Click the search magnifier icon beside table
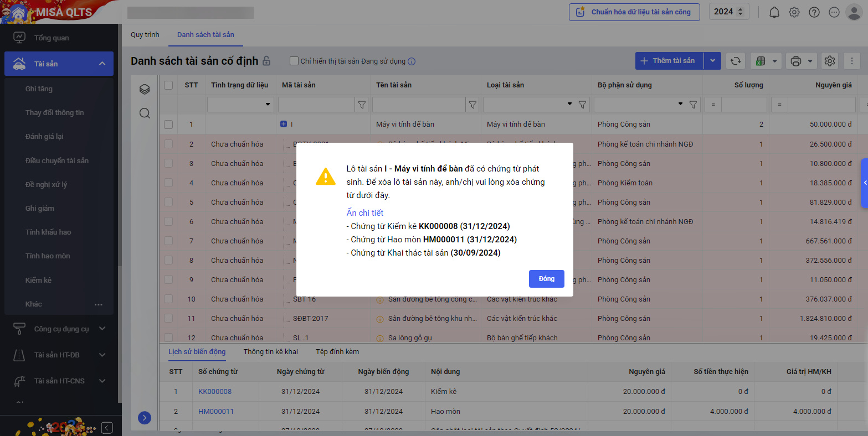The image size is (868, 436). [x=145, y=113]
